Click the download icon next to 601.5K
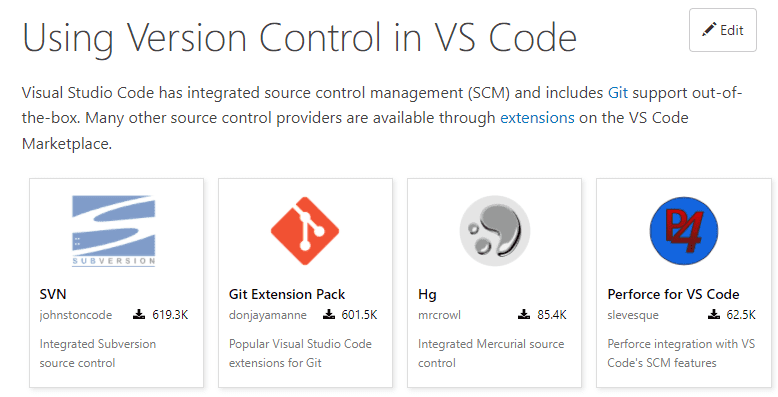 tap(328, 314)
